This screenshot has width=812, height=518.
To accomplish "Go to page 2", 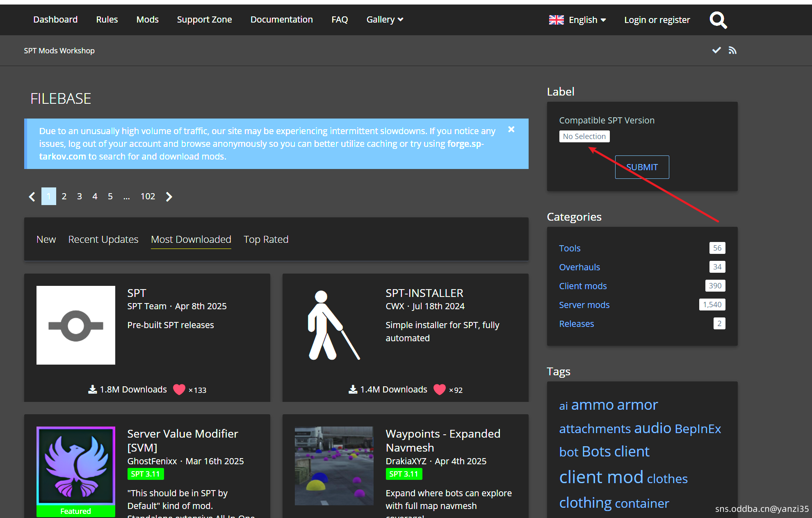I will pos(64,196).
